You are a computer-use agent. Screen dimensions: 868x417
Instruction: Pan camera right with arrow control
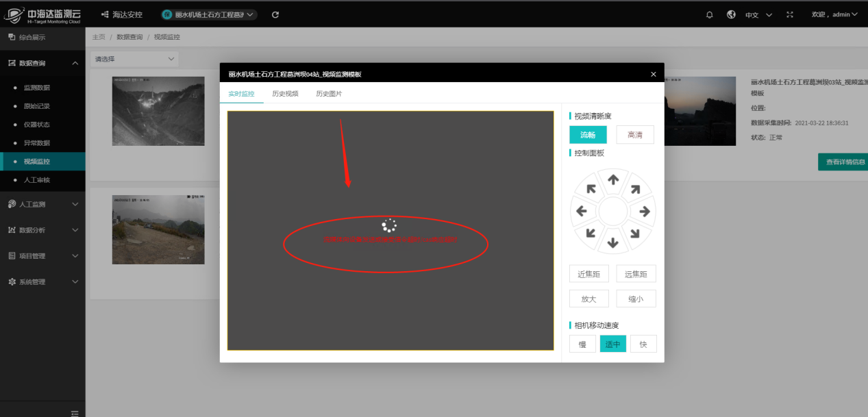coord(644,212)
